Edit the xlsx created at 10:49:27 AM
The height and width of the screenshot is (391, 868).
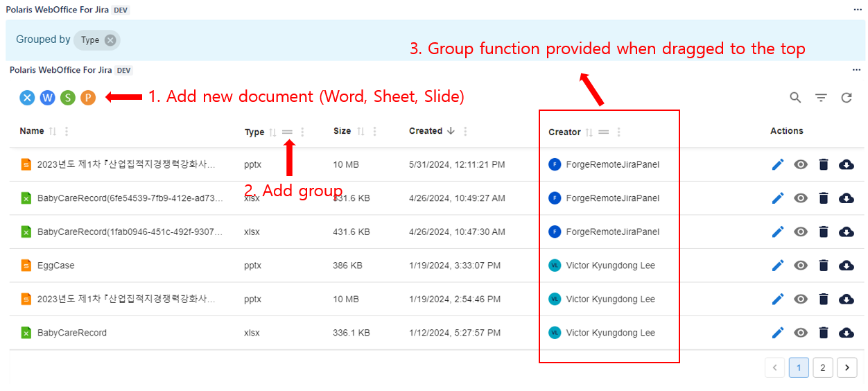[x=778, y=198]
